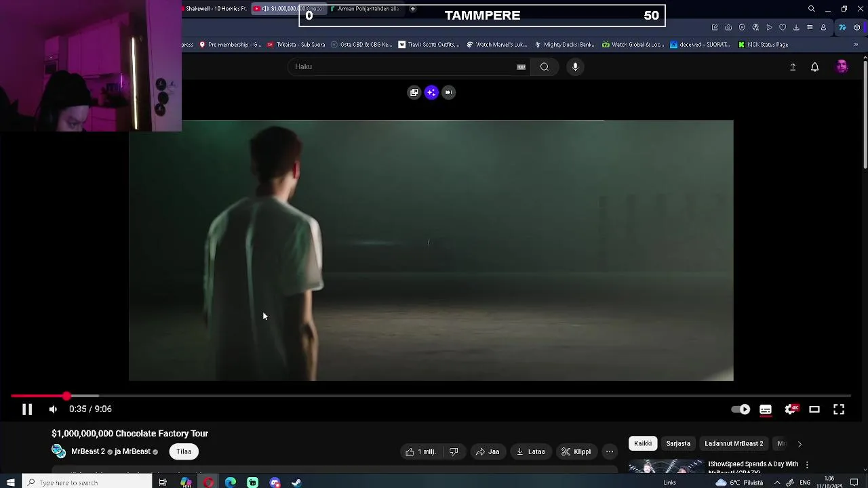Click the red video progress bar scrubber
Image resolution: width=868 pixels, height=488 pixels.
tap(66, 396)
